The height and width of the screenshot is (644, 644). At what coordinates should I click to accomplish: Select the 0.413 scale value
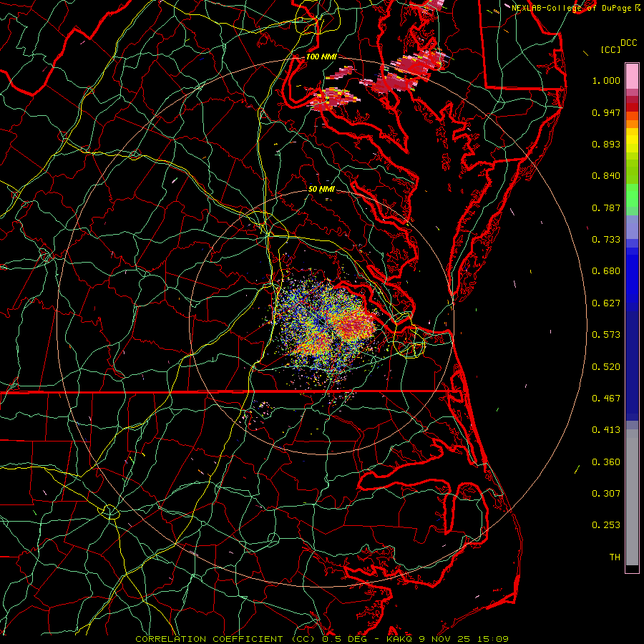(606, 430)
